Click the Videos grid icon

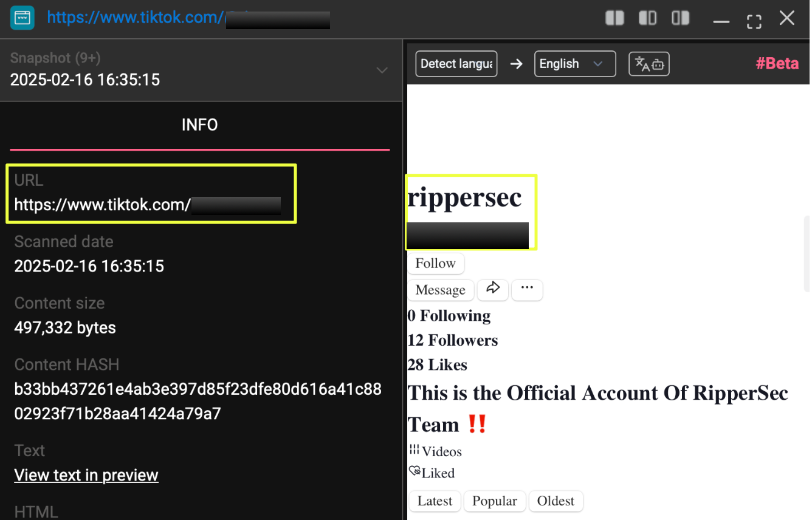pyautogui.click(x=415, y=450)
